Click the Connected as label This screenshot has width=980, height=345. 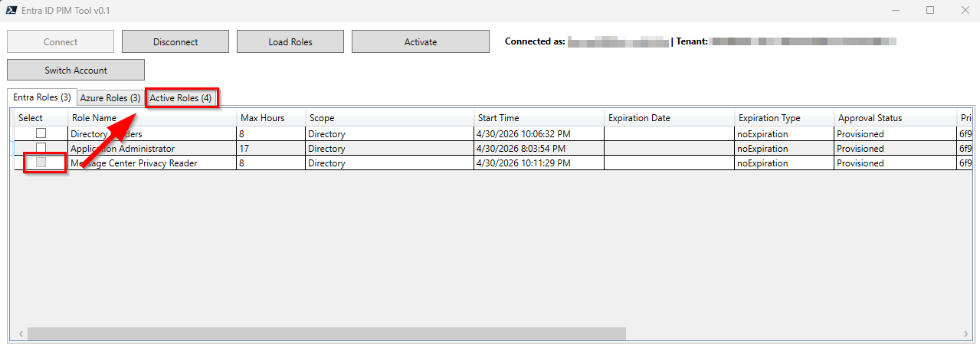click(x=535, y=41)
